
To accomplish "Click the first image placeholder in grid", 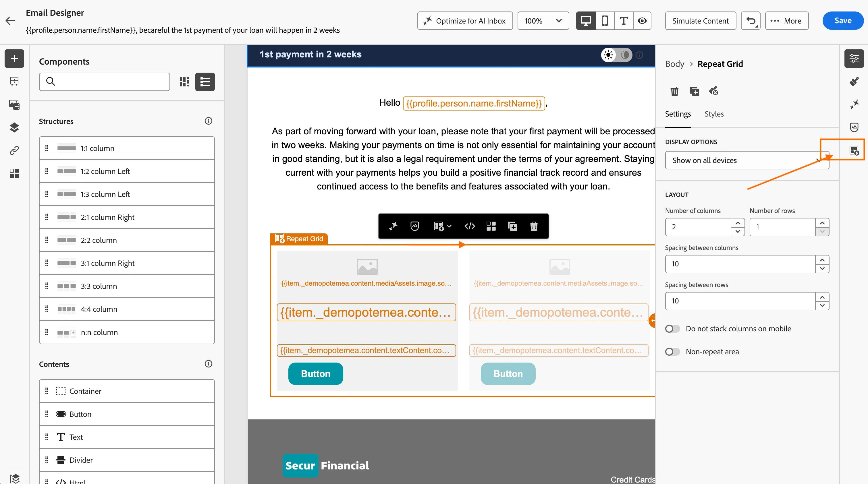I will coord(367,267).
